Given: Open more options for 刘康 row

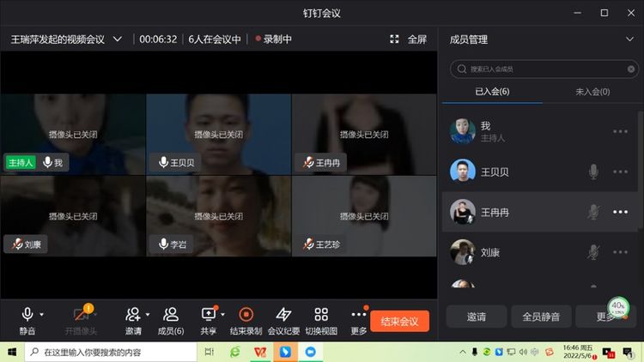Looking at the screenshot, I should click(x=620, y=252).
